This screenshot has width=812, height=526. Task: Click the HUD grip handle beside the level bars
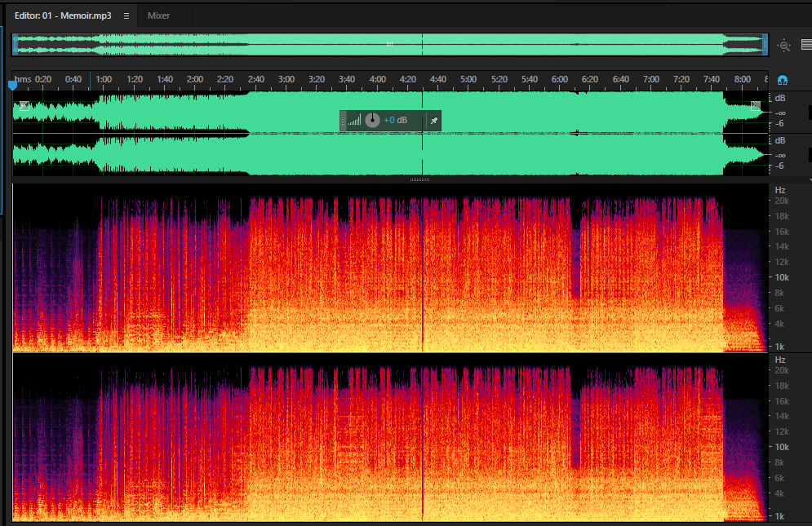tap(343, 121)
